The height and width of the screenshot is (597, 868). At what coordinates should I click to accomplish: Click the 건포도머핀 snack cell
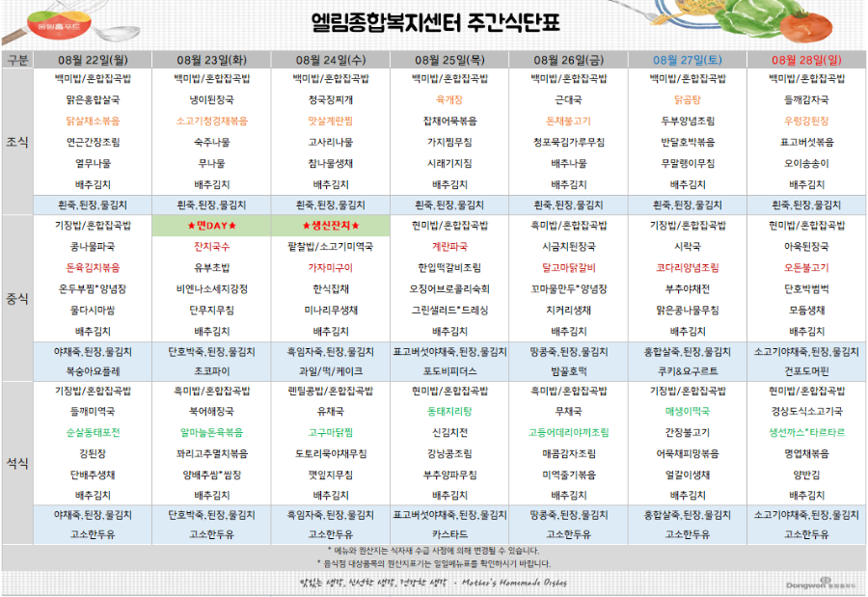click(806, 371)
